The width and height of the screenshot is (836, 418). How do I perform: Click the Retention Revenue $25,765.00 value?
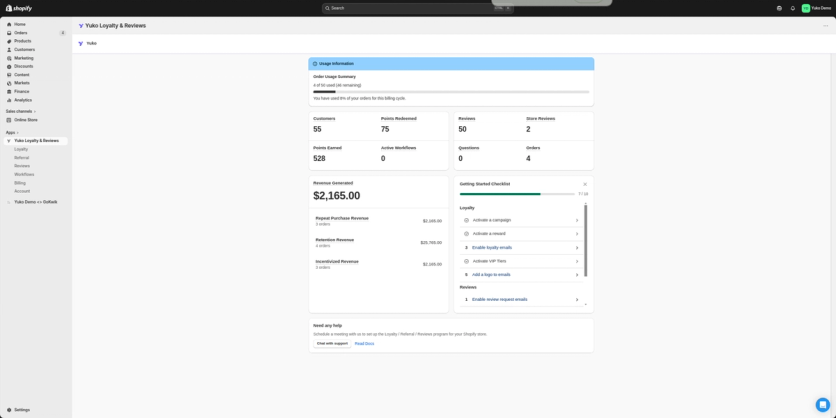[x=431, y=243]
